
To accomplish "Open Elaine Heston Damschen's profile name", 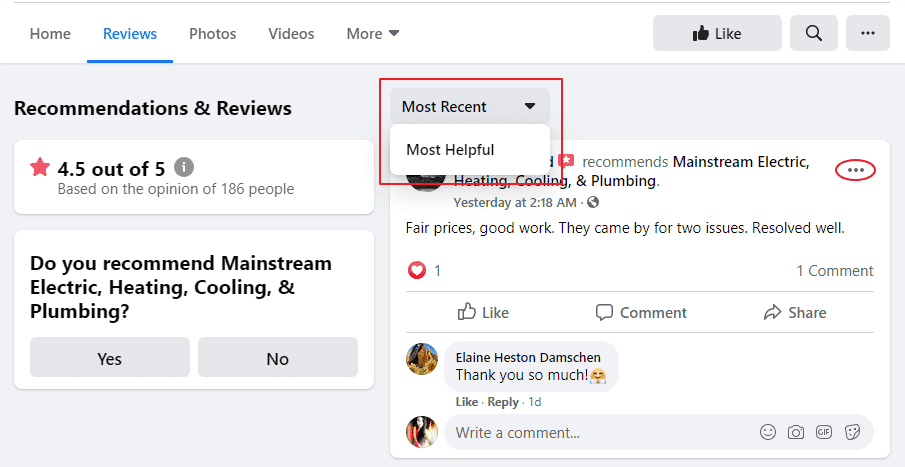I will [528, 357].
